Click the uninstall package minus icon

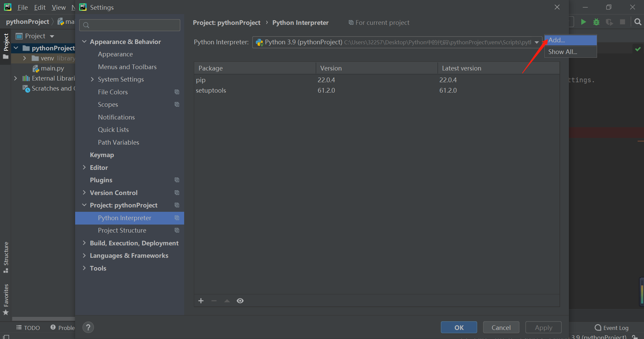click(x=214, y=301)
